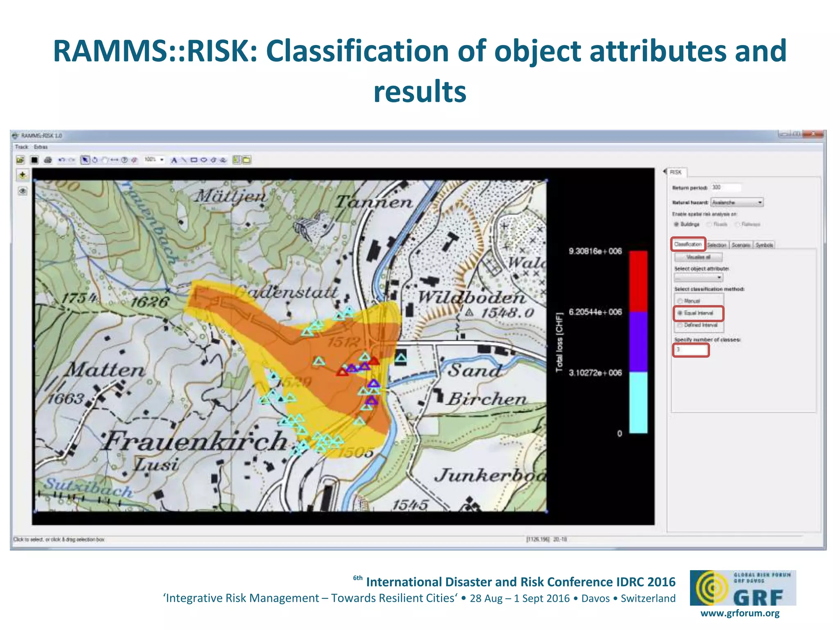Switch to the Scenario tab
The width and height of the screenshot is (840, 630).
(741, 245)
